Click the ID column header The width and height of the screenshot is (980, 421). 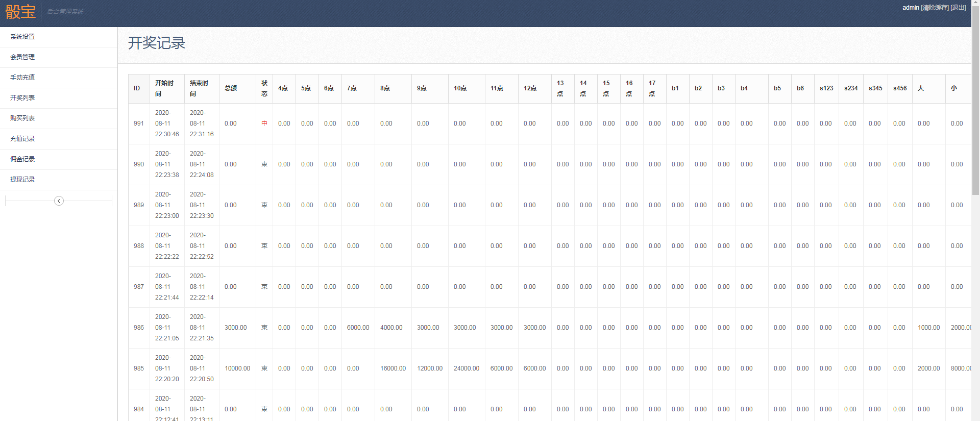137,88
